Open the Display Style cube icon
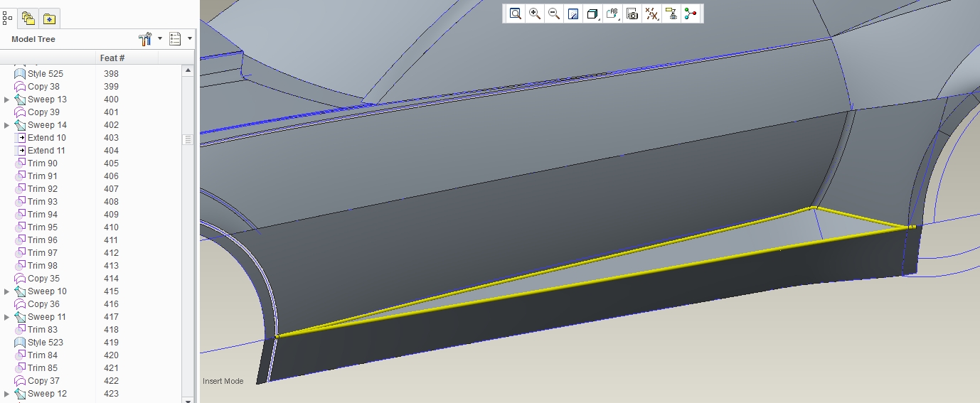Image resolution: width=980 pixels, height=403 pixels. tap(592, 14)
